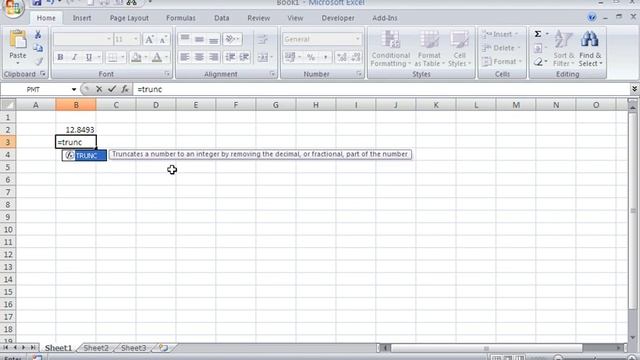
Task: Toggle Bottom Align
Action: point(213,39)
